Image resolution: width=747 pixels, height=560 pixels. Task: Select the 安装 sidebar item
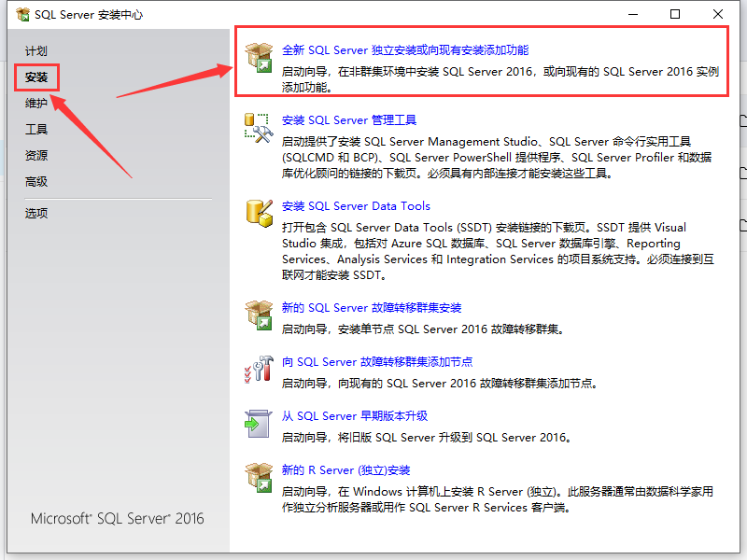(37, 77)
